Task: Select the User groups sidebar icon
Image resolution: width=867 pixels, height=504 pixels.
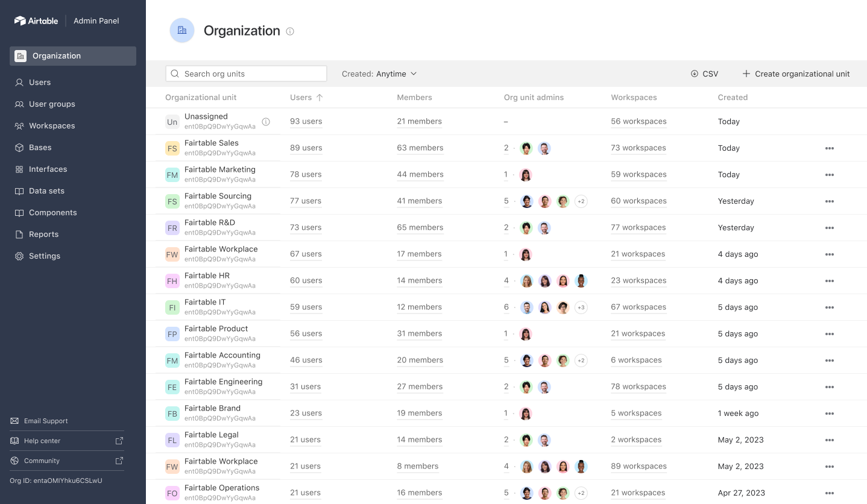Action: click(20, 104)
